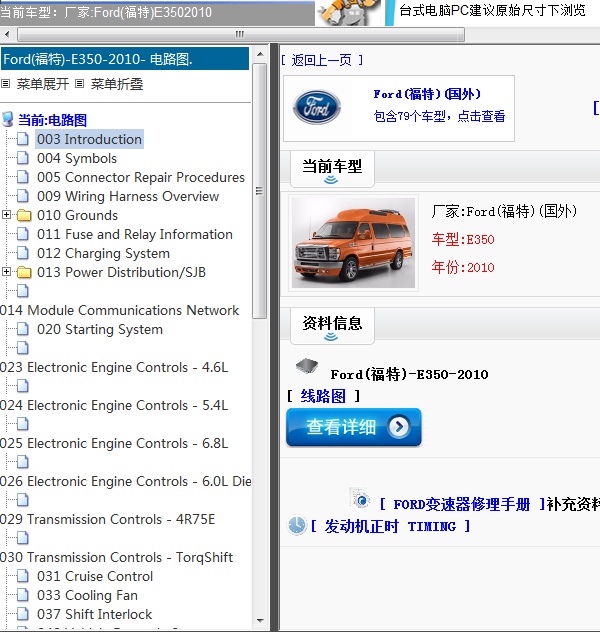Select 023 Electronic Engine Controls - 4.6L
The image size is (600, 632).
pyautogui.click(x=114, y=367)
